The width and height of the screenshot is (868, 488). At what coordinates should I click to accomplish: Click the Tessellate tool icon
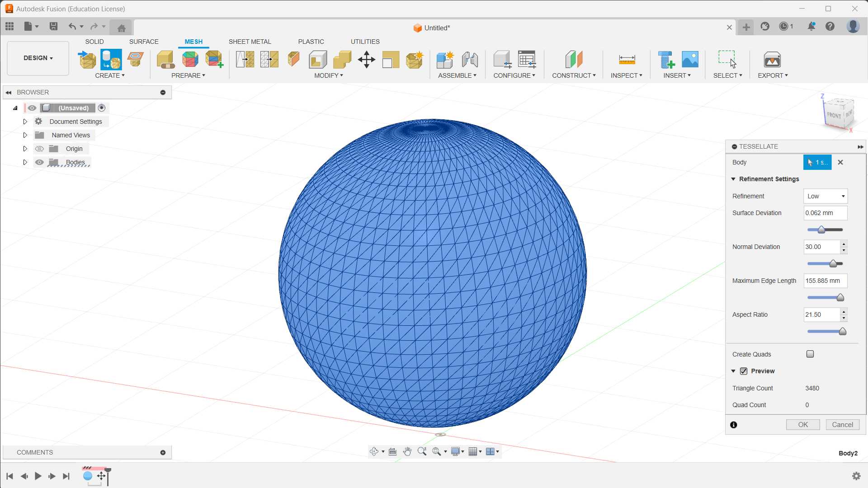tap(111, 59)
